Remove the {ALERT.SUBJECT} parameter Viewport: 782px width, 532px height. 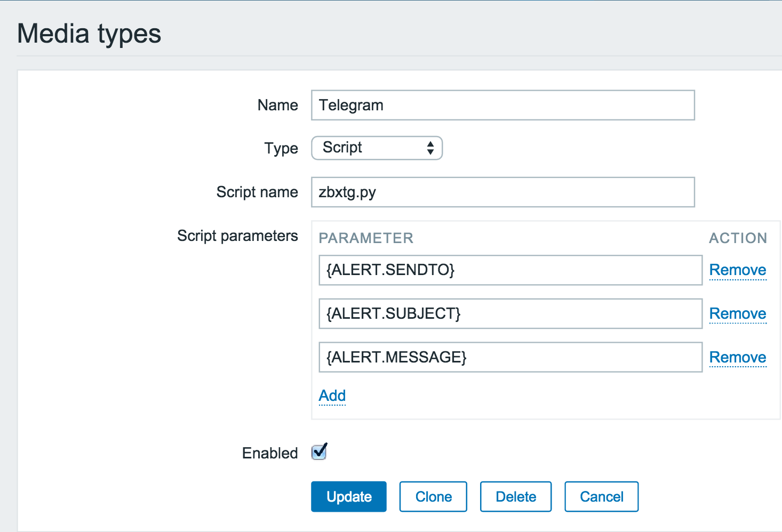tap(737, 314)
